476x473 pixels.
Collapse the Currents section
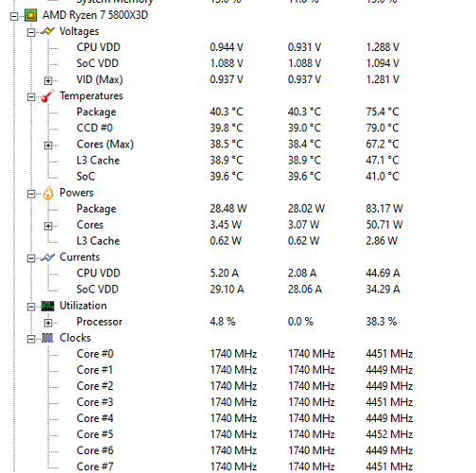click(31, 259)
